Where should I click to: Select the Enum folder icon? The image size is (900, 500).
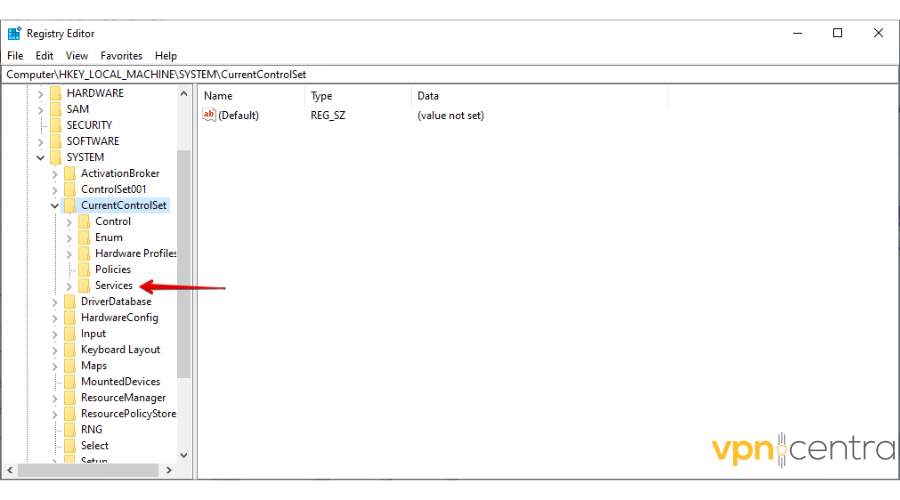coord(84,238)
